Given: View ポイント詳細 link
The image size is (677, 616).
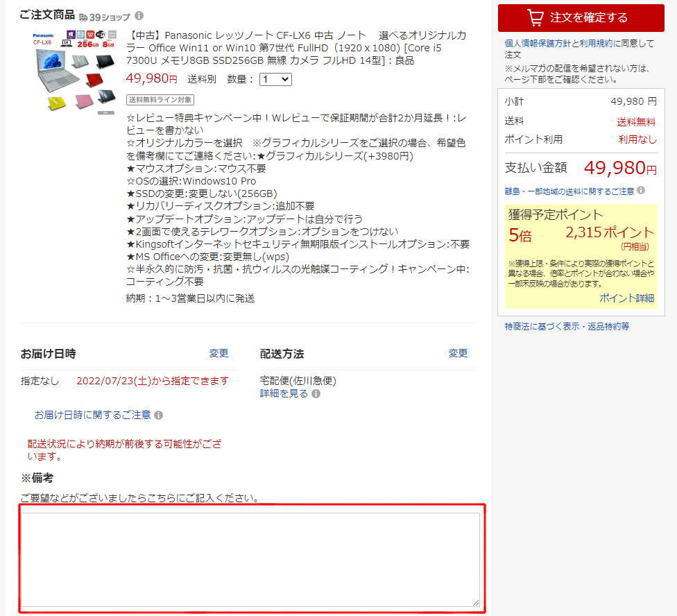Looking at the screenshot, I should tap(626, 298).
